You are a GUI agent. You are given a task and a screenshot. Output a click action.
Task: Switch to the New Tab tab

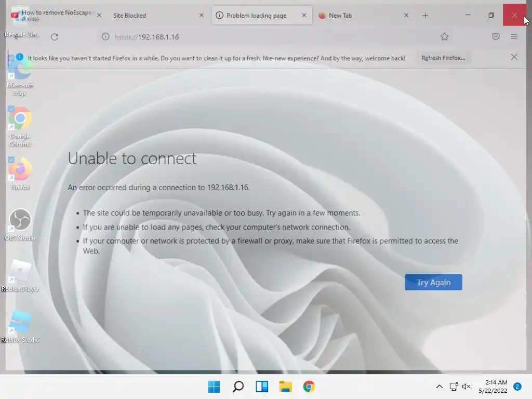[x=363, y=15]
